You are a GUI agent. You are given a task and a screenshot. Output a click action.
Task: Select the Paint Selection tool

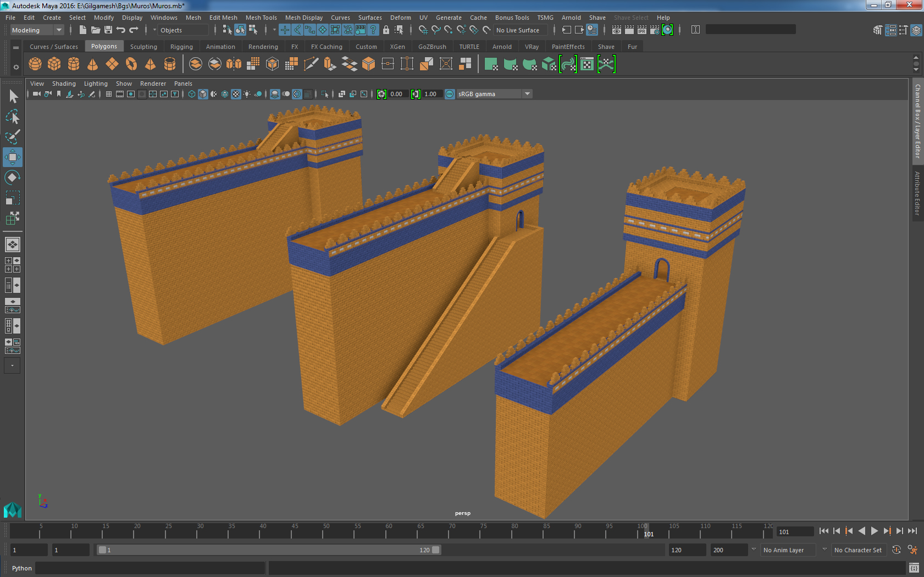coord(13,137)
